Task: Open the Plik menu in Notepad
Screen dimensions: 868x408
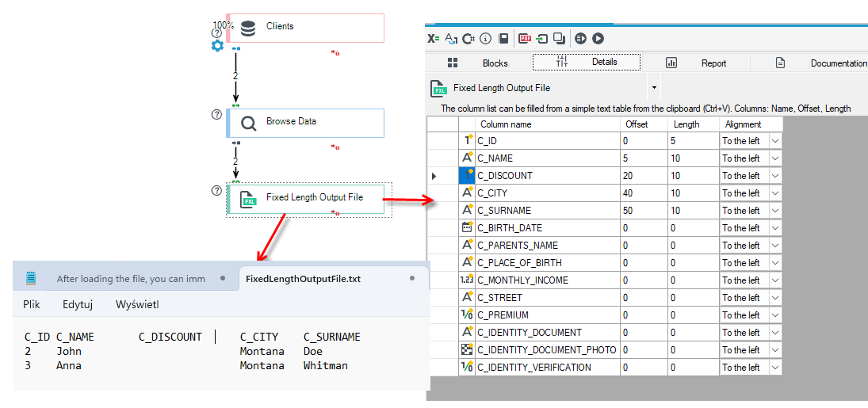Action: pyautogui.click(x=32, y=304)
